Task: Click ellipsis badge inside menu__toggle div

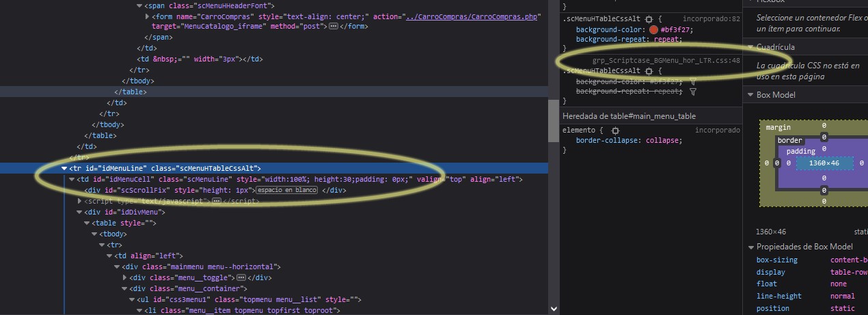Action: (x=240, y=277)
